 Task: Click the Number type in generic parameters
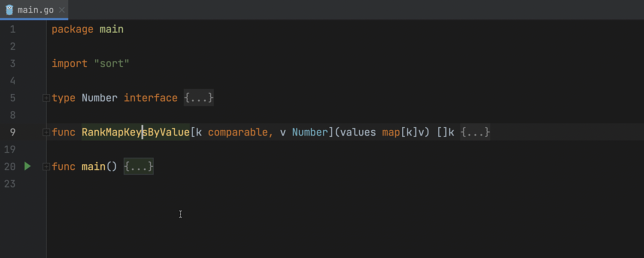(310, 132)
